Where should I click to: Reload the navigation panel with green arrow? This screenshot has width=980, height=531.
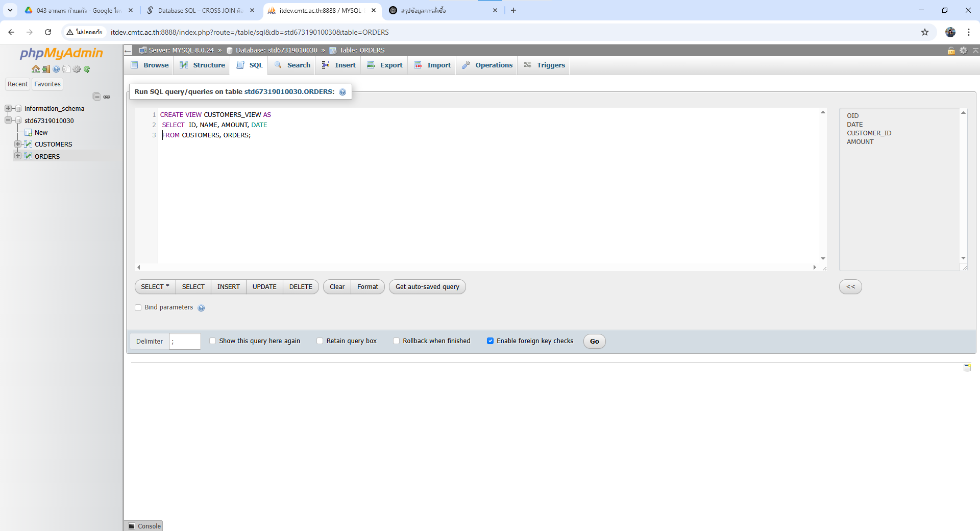pos(87,69)
